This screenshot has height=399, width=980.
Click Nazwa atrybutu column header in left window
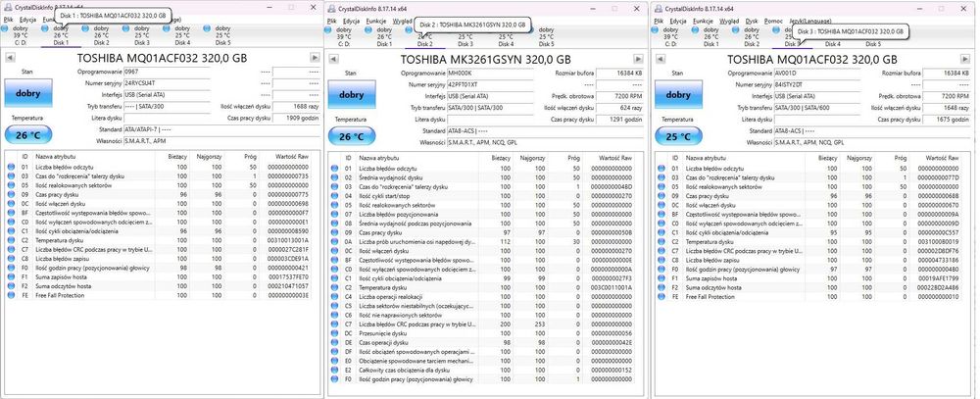(x=94, y=157)
